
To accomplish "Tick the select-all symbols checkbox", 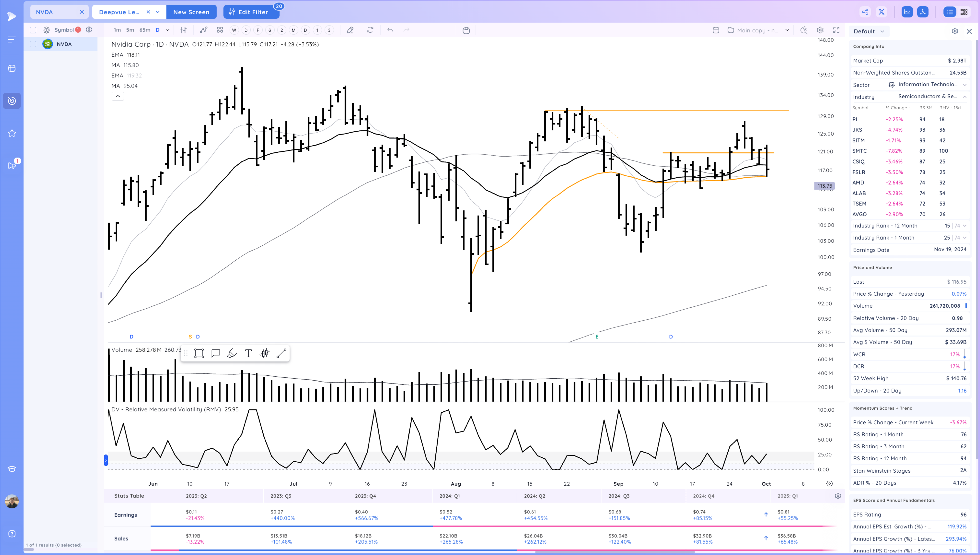I will 33,30.
